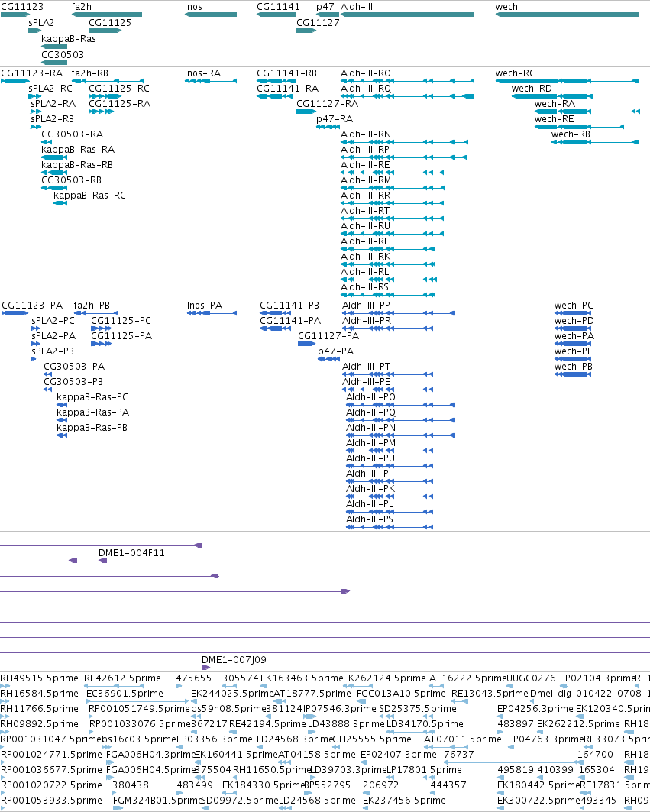Click clone DME1-007J09

[x=234, y=660]
